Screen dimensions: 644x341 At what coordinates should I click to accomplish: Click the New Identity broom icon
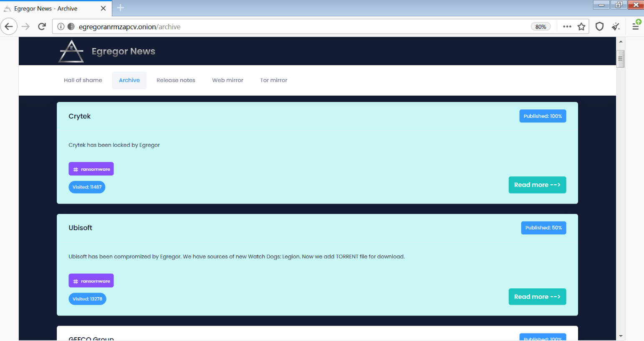[x=616, y=27]
